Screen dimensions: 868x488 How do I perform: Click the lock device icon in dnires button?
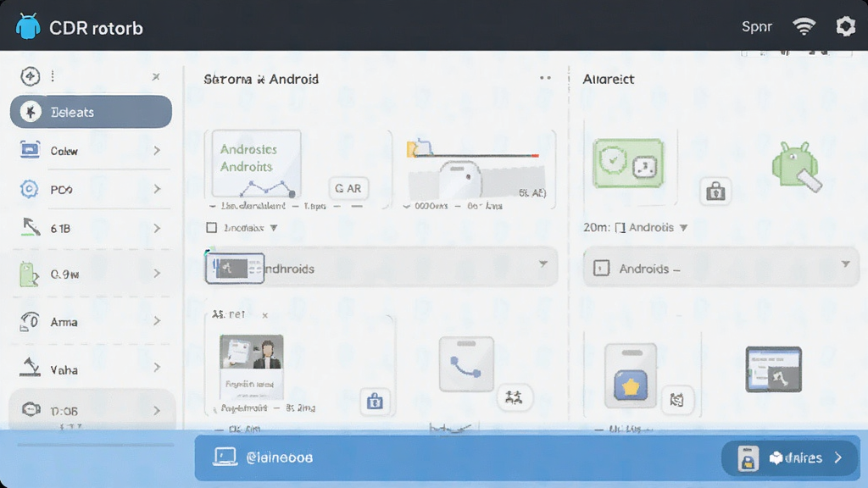tap(748, 458)
